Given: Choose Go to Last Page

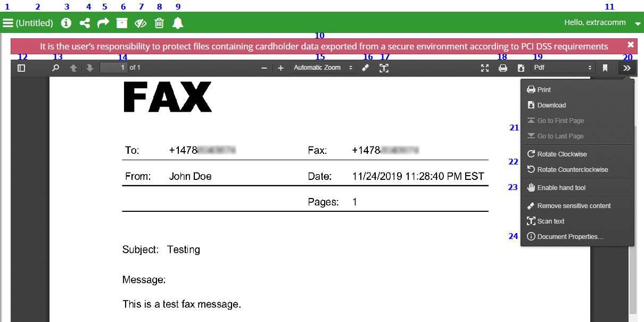Looking at the screenshot, I should [x=577, y=136].
